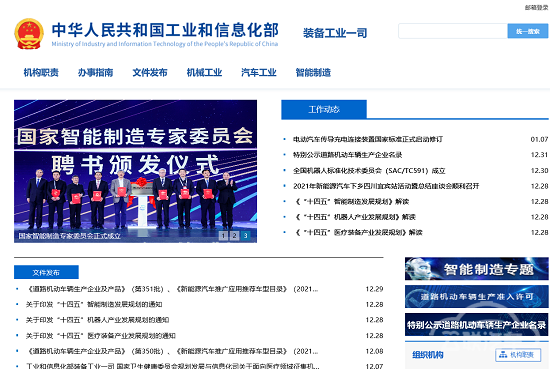The image size is (550, 369).
Task: Open the 汽车工业 navigation item
Action: click(x=259, y=73)
